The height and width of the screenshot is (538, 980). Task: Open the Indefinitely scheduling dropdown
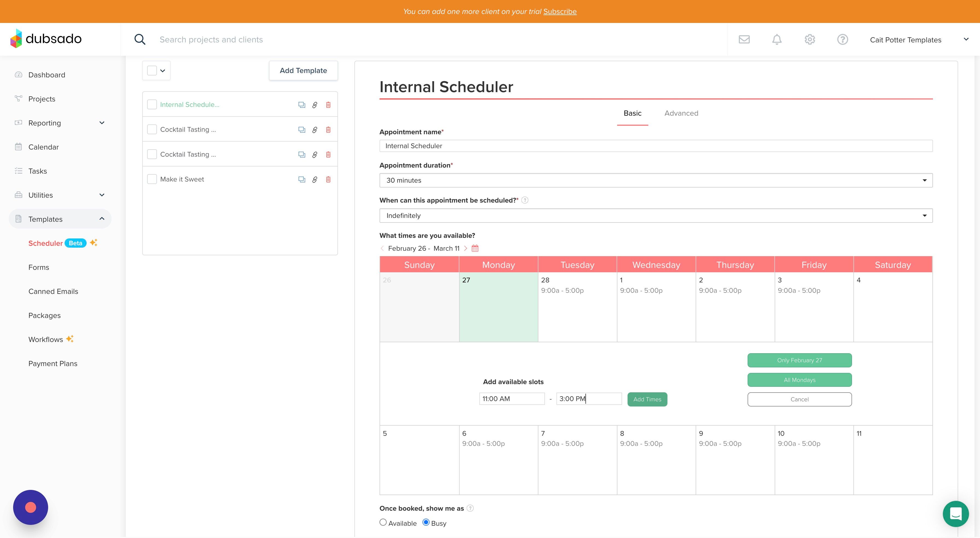656,216
